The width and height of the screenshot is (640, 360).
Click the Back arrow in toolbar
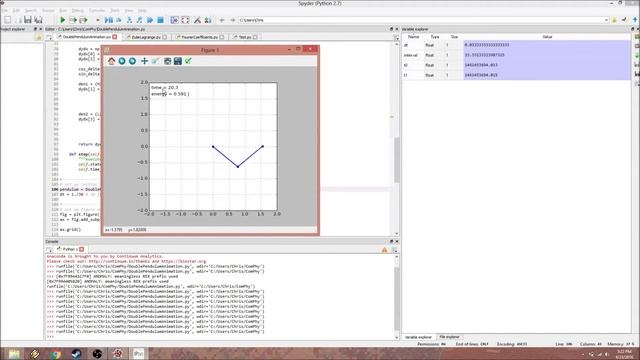pyautogui.click(x=222, y=20)
